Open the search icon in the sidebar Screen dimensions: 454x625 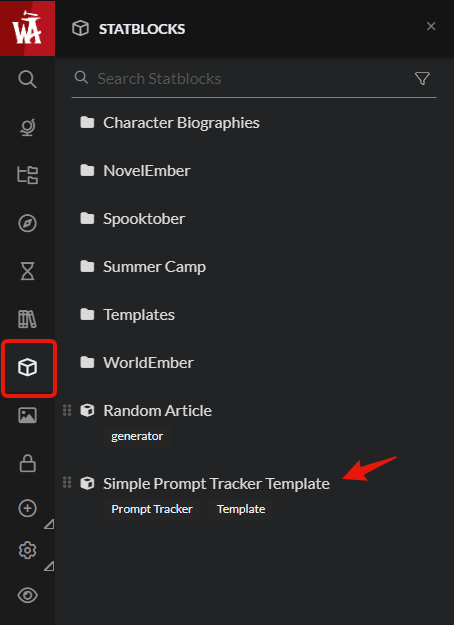point(27,79)
